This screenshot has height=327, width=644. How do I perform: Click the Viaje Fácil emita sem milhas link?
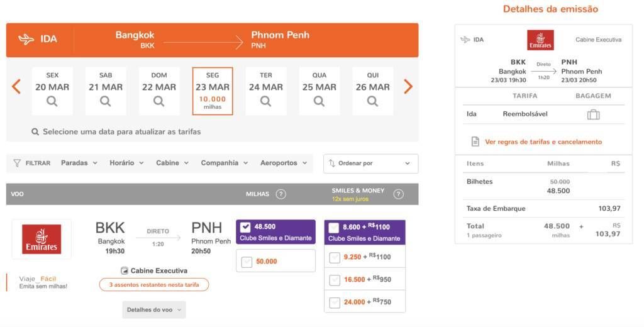[x=43, y=282]
